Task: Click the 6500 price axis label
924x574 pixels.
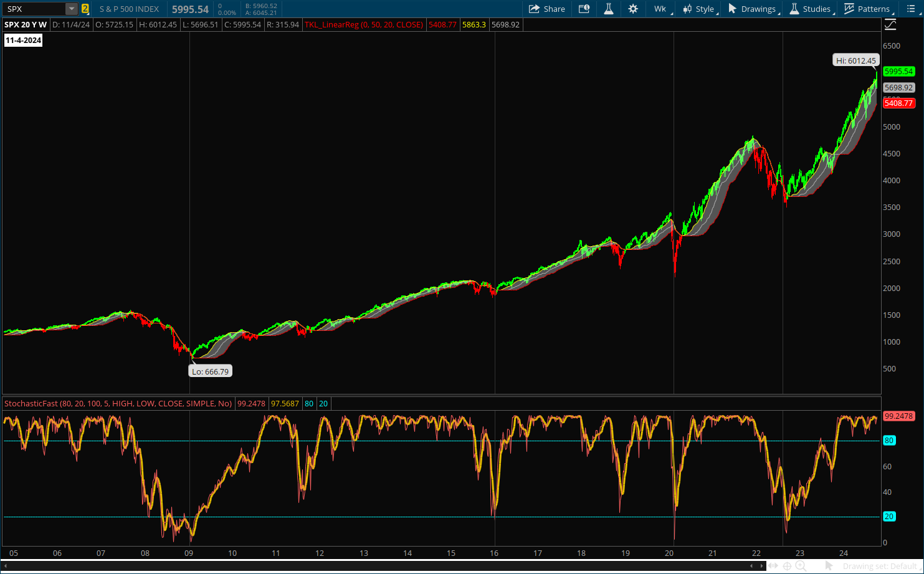Action: 892,46
